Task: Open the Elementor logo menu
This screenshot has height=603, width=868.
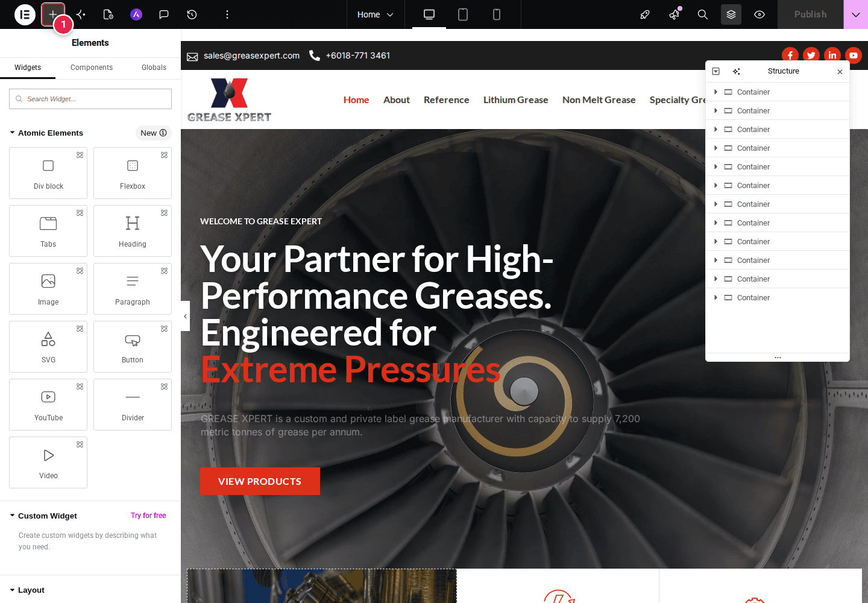Action: point(25,14)
